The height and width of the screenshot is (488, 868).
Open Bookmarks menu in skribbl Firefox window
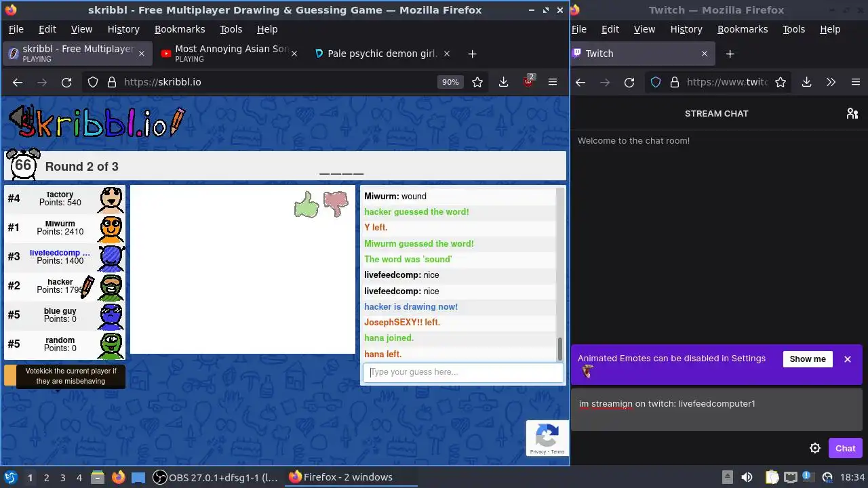tap(180, 29)
